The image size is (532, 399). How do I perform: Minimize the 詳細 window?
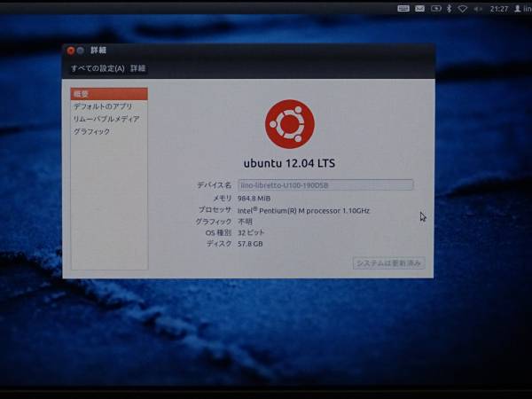(81, 51)
